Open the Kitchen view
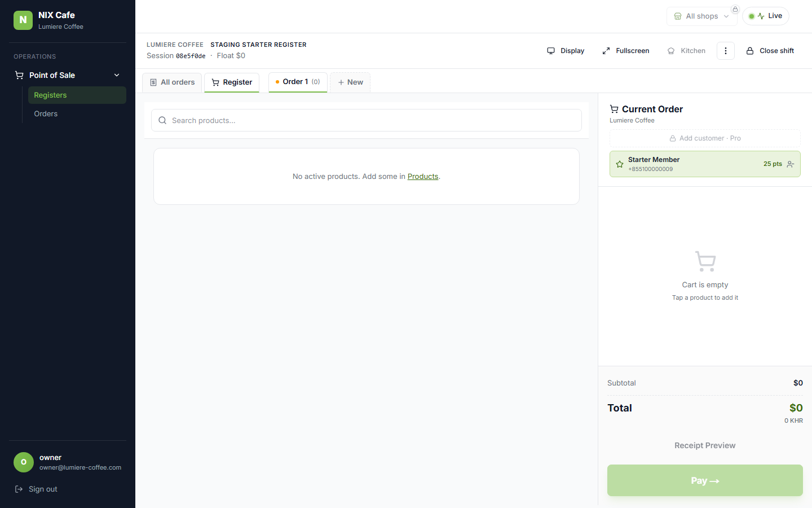Viewport: 812px width, 508px height. [686, 51]
